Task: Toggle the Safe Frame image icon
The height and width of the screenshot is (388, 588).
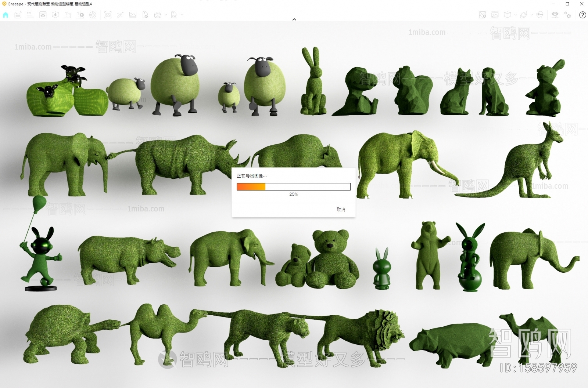Action: pyautogui.click(x=495, y=15)
